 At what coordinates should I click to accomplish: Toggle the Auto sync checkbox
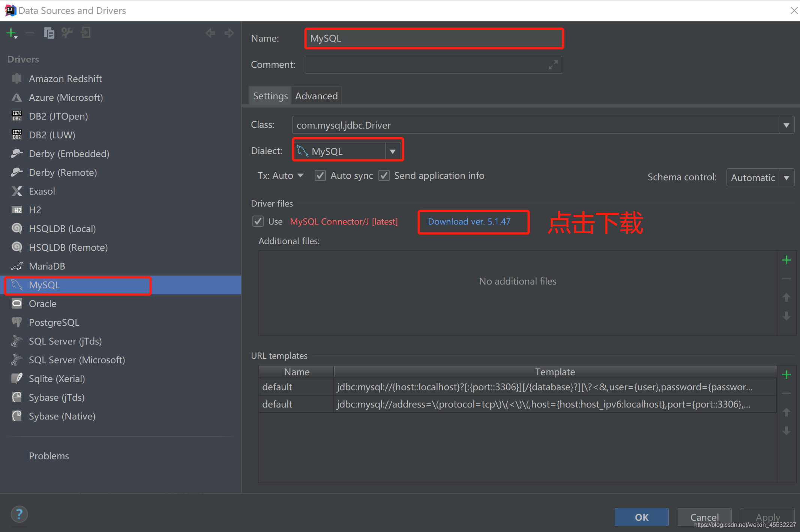pyautogui.click(x=320, y=175)
